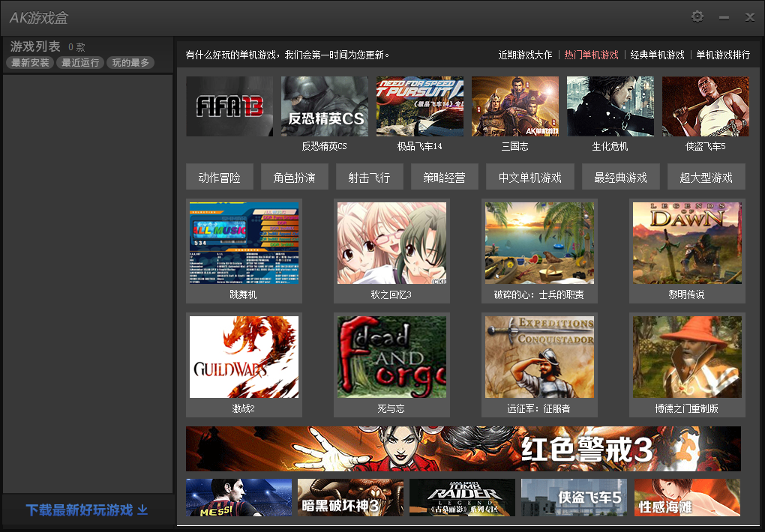Switch to 单机游戏排行 tab
Image resolution: width=765 pixels, height=532 pixels.
pyautogui.click(x=723, y=55)
